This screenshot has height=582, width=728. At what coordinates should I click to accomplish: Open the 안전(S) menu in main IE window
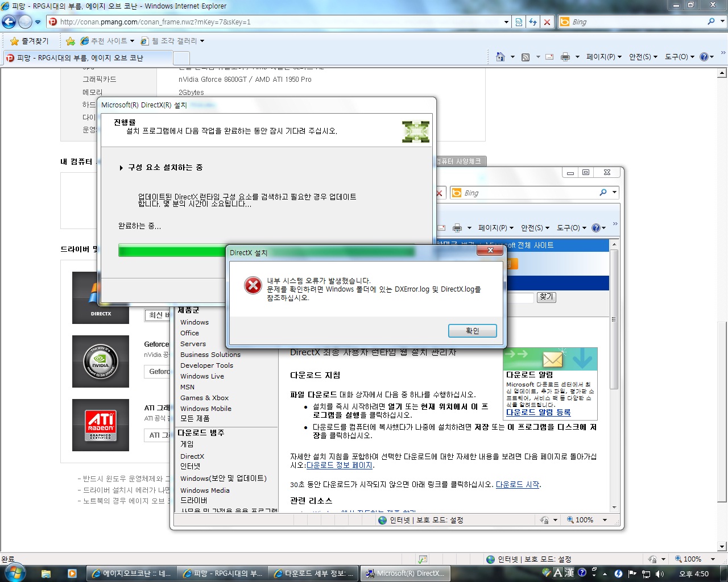pos(643,57)
